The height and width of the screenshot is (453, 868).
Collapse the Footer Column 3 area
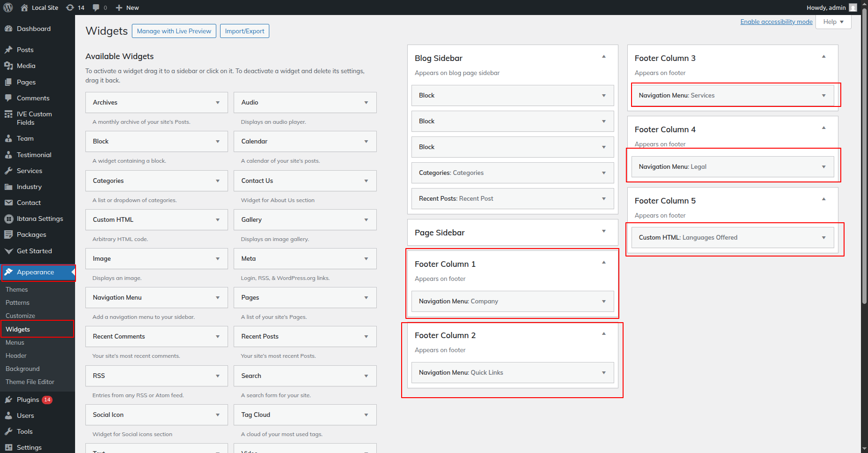coord(823,57)
